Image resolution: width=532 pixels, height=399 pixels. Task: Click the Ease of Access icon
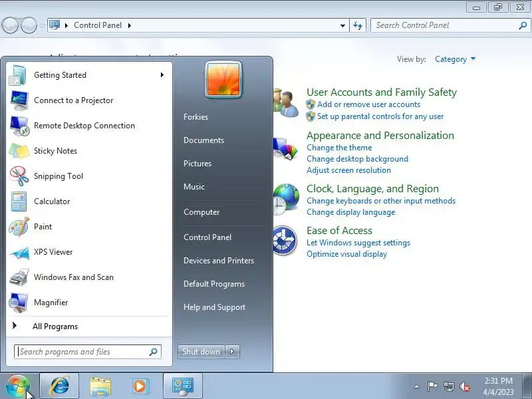coord(285,240)
